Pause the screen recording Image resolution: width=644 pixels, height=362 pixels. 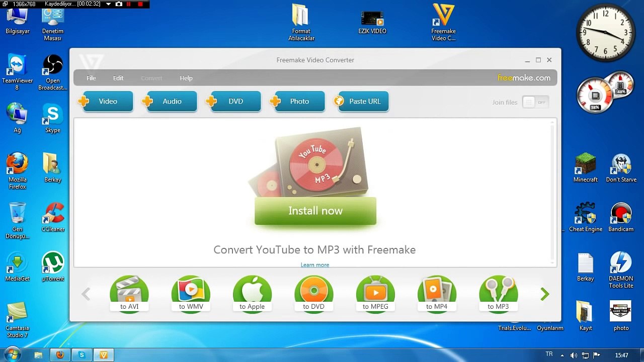pyautogui.click(x=129, y=4)
